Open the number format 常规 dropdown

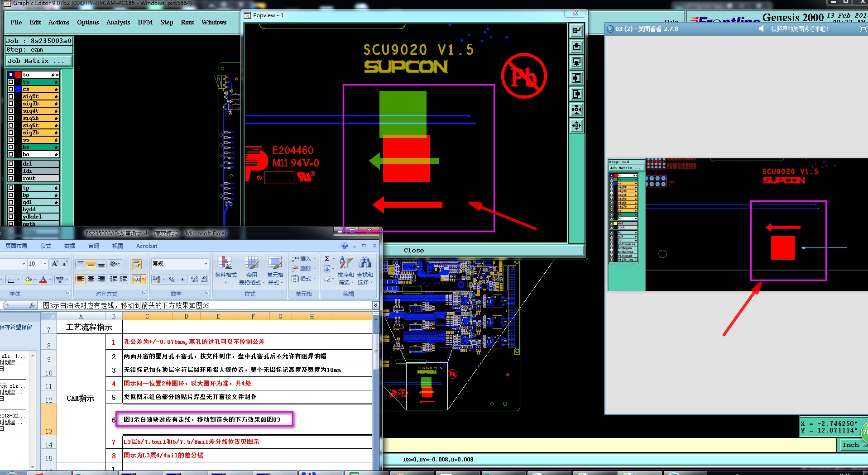coord(206,264)
